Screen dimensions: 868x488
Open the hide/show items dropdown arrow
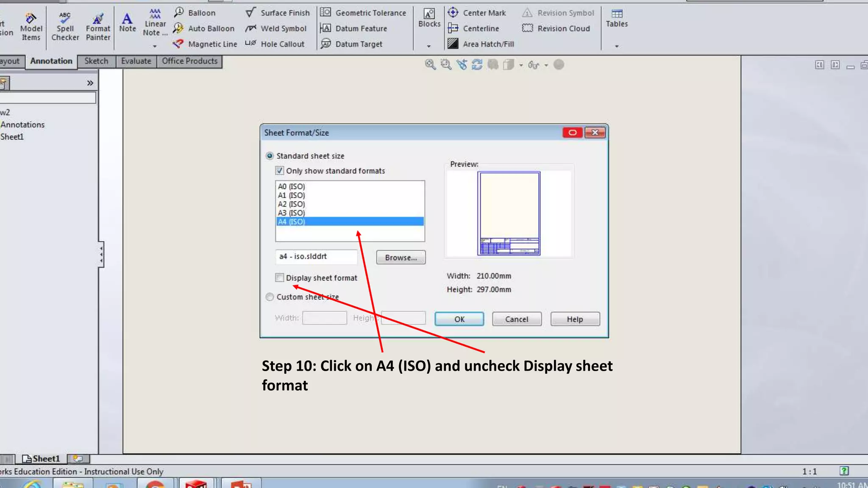click(x=546, y=65)
